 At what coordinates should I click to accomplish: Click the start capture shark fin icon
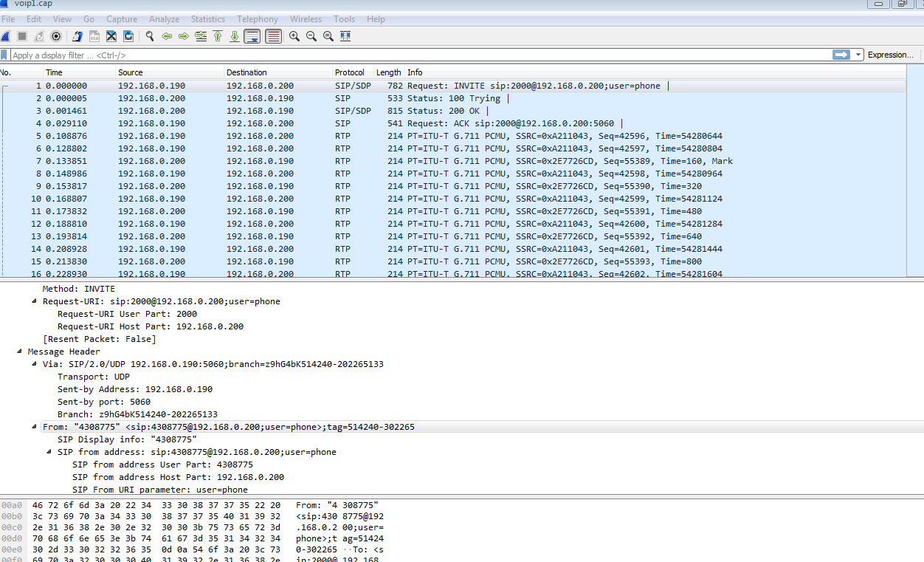(x=5, y=36)
